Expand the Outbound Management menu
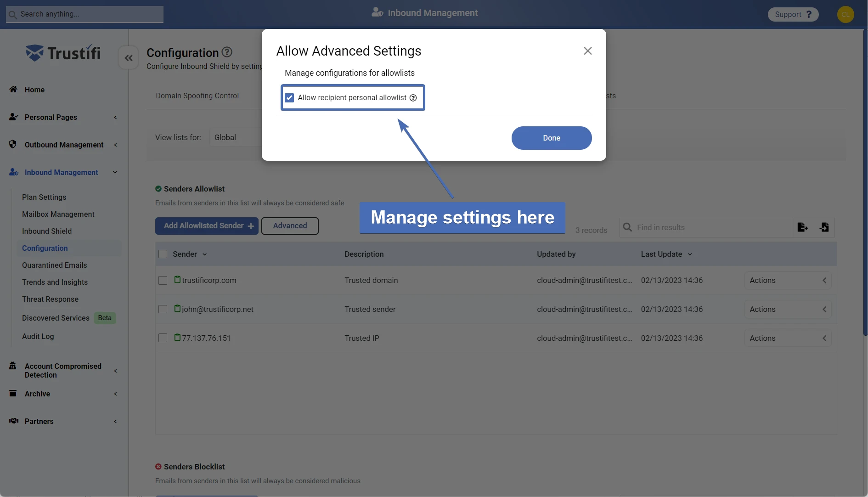The width and height of the screenshot is (868, 497). 64,145
